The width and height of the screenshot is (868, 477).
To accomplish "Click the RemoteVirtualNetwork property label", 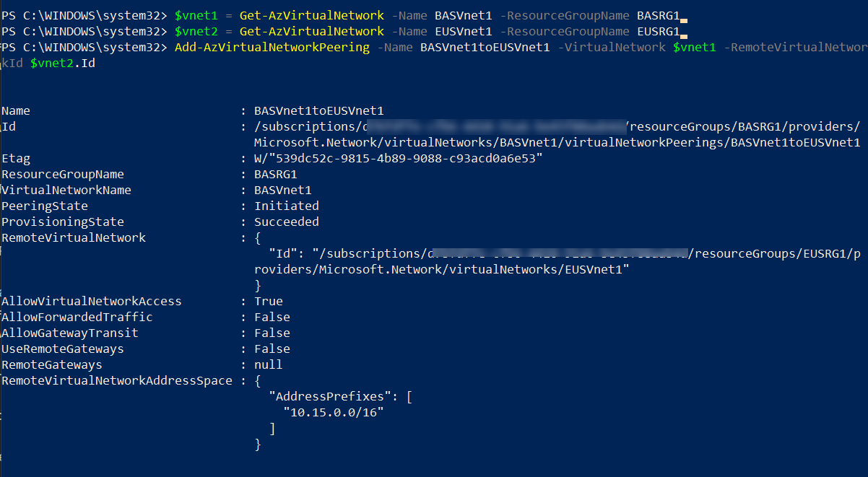I will pyautogui.click(x=74, y=237).
